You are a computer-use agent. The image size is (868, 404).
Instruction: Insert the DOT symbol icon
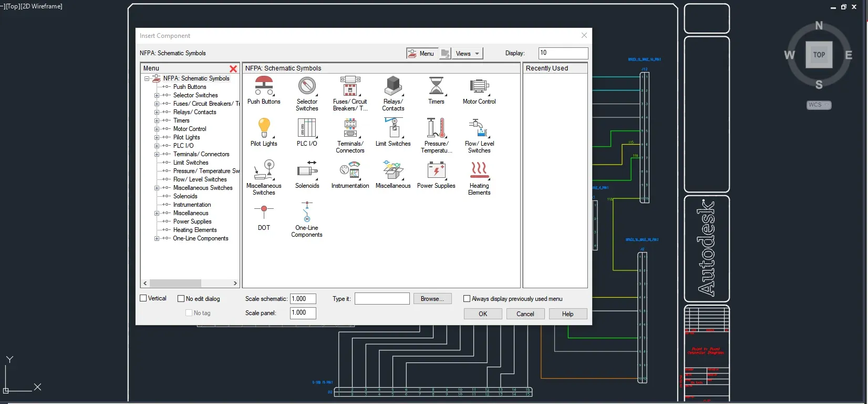[264, 211]
